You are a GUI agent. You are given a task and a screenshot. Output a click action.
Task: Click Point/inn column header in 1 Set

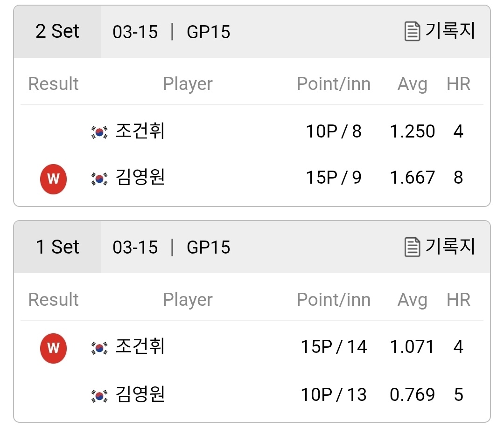point(334,300)
